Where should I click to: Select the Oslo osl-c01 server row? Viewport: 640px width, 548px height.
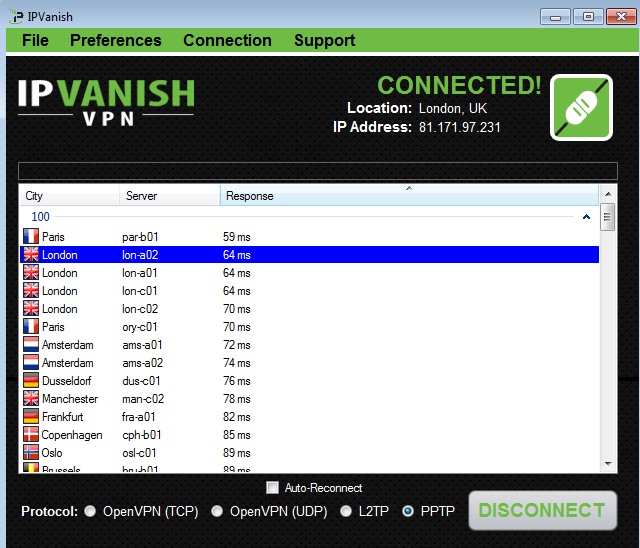click(x=309, y=452)
